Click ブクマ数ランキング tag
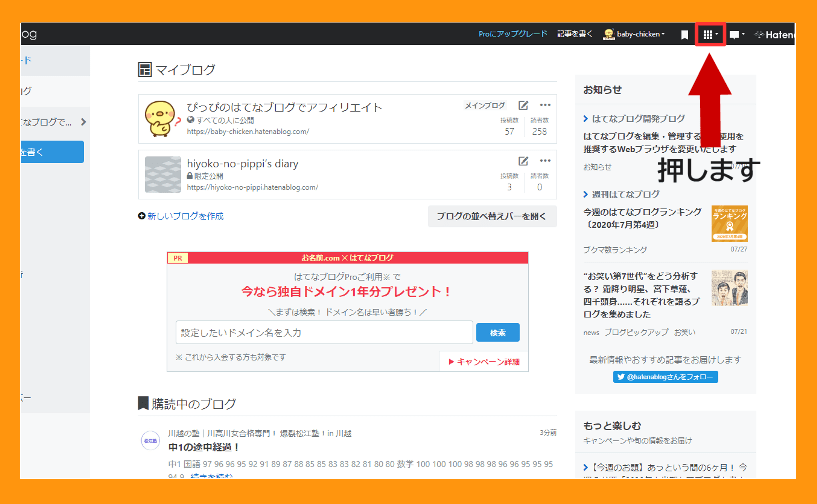The width and height of the screenshot is (817, 504). point(615,250)
